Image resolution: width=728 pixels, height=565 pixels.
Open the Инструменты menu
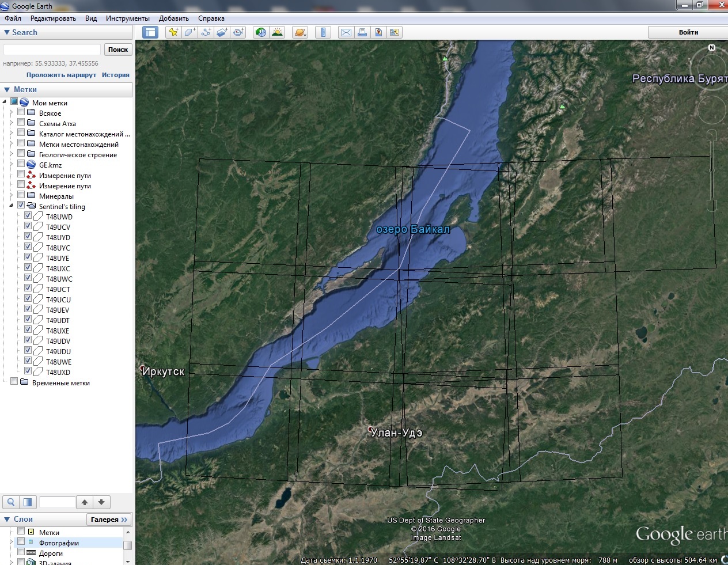coord(127,18)
